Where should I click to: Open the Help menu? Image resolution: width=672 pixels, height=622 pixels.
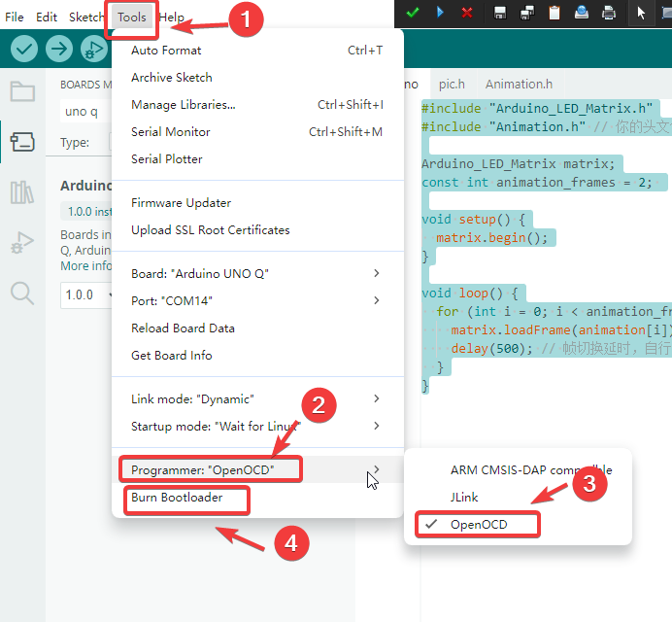pos(172,17)
